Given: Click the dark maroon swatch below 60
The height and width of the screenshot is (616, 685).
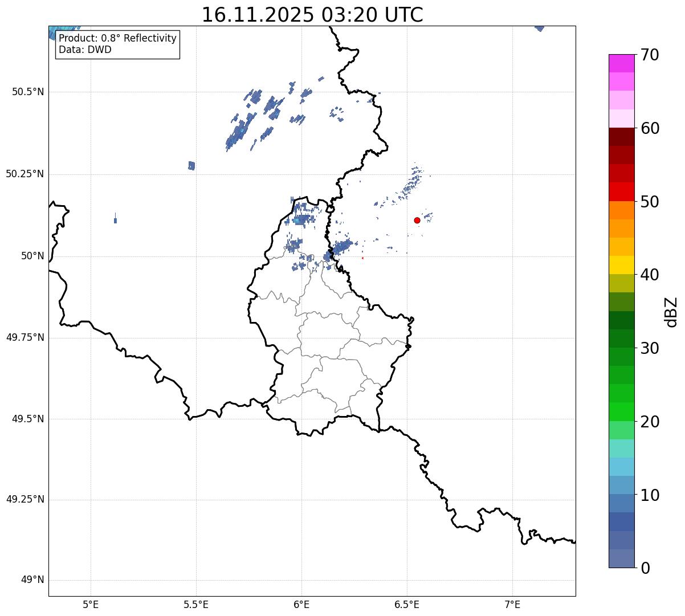Looking at the screenshot, I should point(621,137).
